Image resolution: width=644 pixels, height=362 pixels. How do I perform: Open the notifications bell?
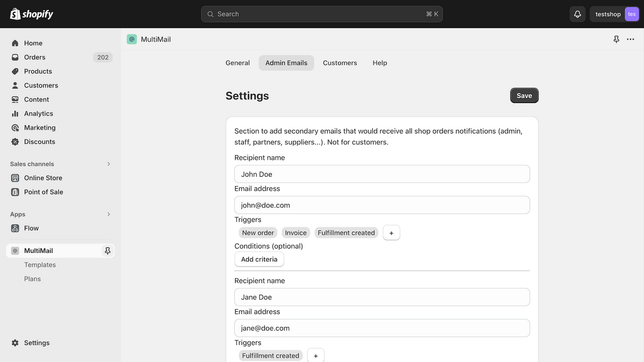578,14
